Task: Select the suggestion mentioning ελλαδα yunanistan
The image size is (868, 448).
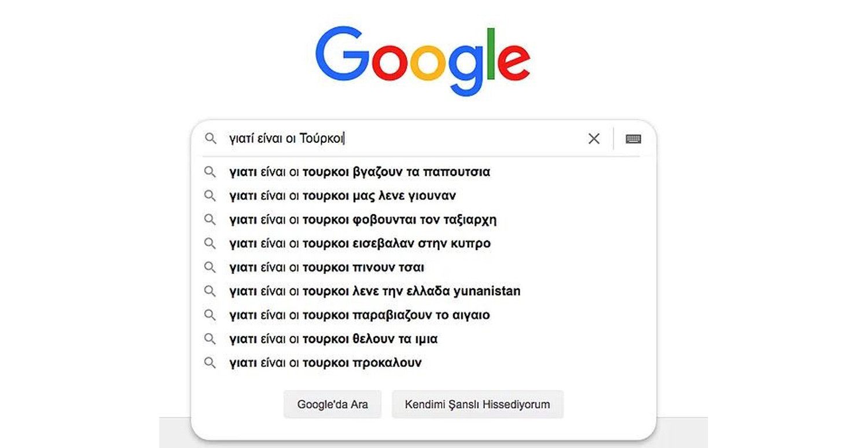Action: point(375,291)
